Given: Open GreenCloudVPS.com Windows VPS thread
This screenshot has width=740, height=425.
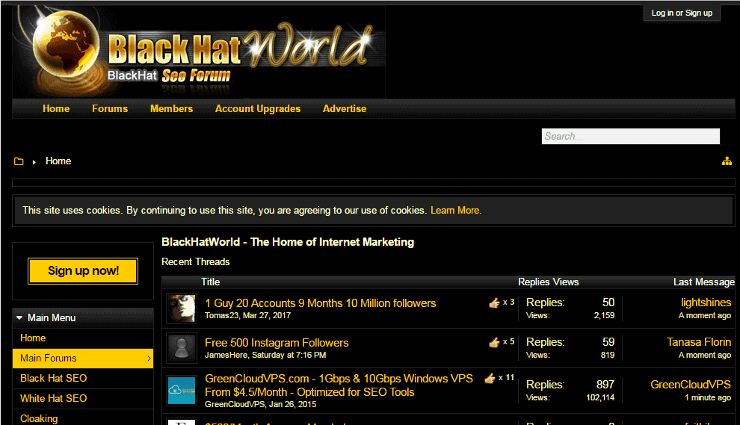Looking at the screenshot, I should (339, 385).
